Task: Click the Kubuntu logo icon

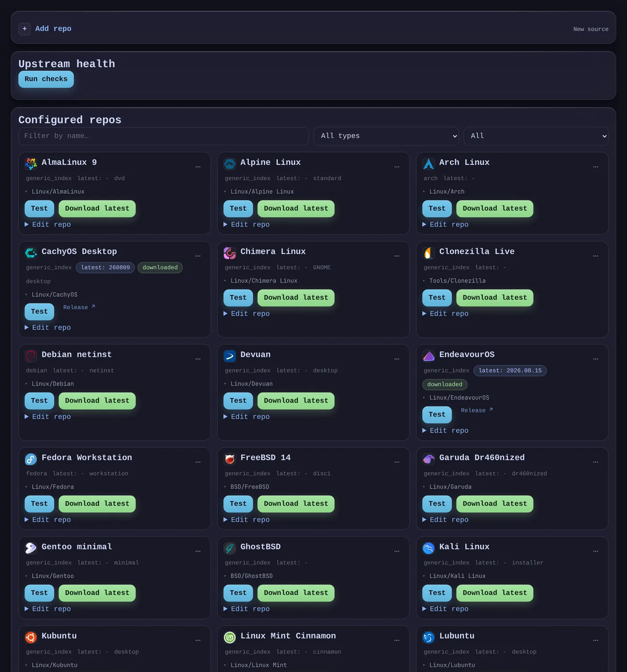Action: pyautogui.click(x=31, y=638)
